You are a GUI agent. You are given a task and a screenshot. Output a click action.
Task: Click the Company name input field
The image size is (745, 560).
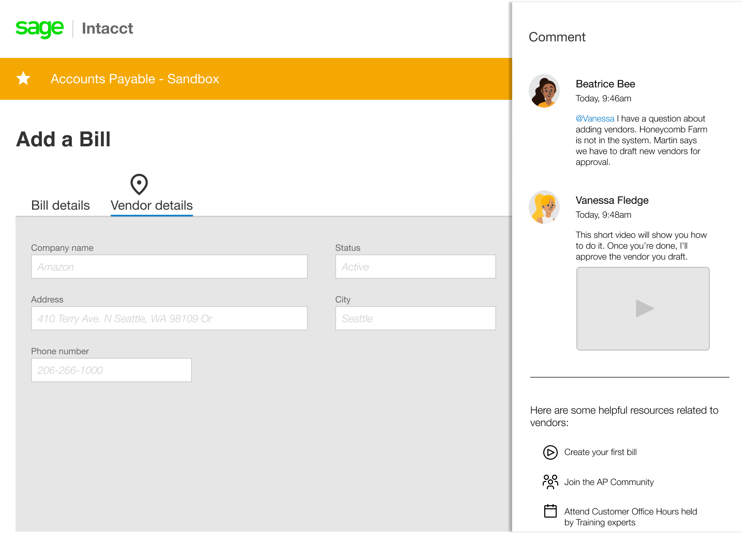(x=169, y=267)
